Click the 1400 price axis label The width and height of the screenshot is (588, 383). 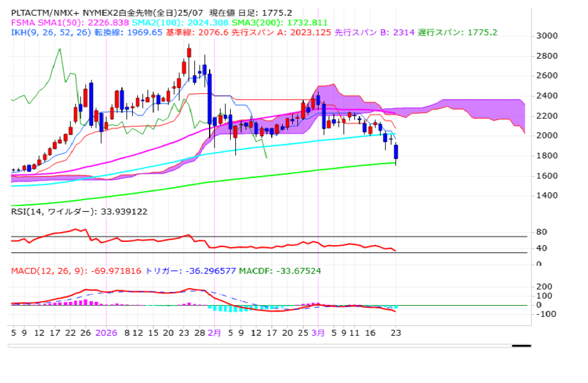point(547,196)
